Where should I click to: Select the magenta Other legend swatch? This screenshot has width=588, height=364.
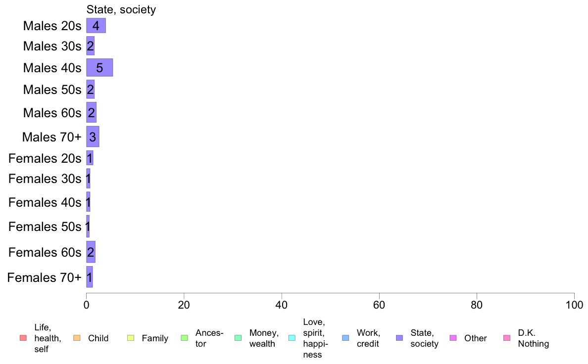point(453,338)
